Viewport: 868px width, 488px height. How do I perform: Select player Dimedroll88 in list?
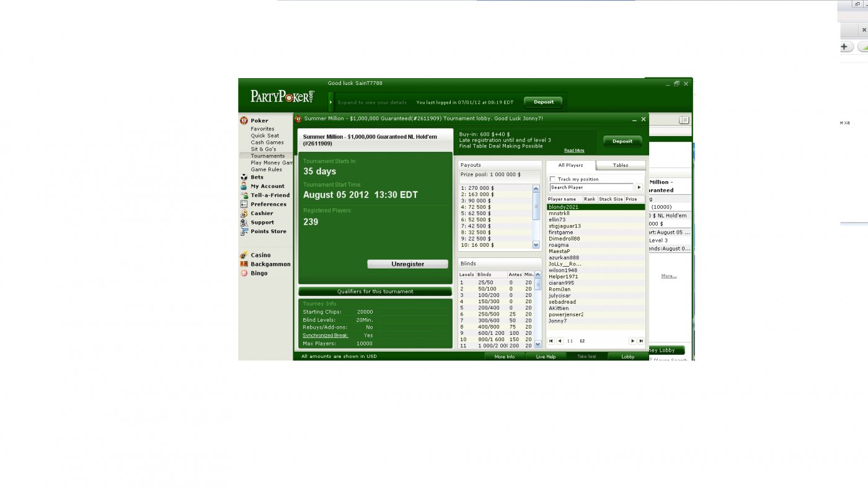(x=596, y=239)
